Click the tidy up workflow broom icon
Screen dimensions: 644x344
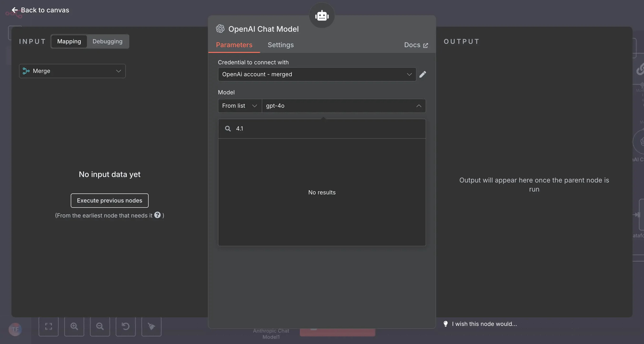(151, 326)
